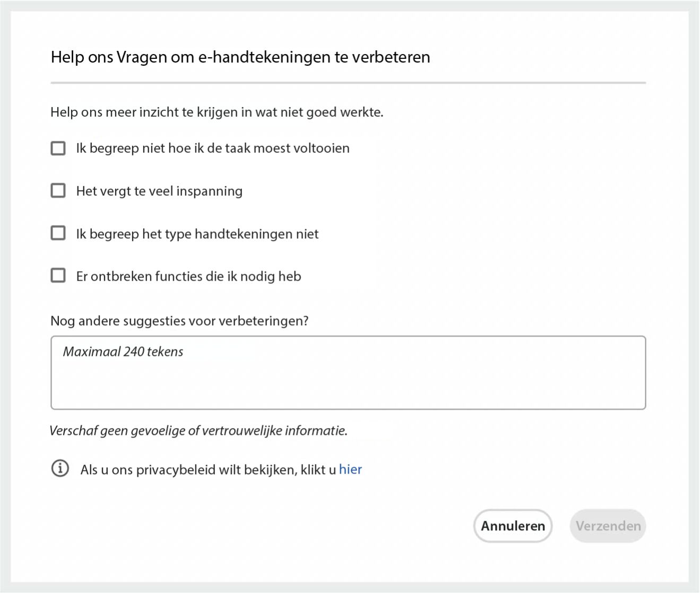Click "Help ons meer inzicht te krijgen" heading

pyautogui.click(x=217, y=112)
